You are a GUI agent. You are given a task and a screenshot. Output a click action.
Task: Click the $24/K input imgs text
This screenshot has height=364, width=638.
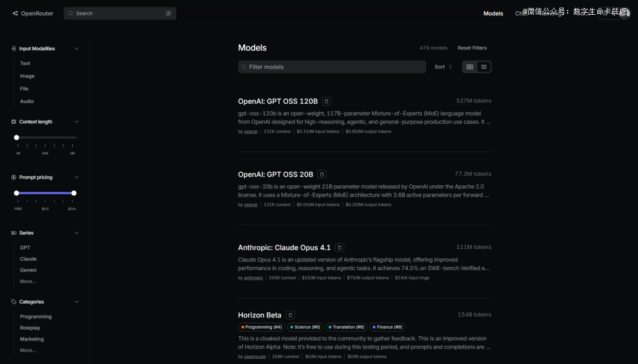tap(412, 278)
